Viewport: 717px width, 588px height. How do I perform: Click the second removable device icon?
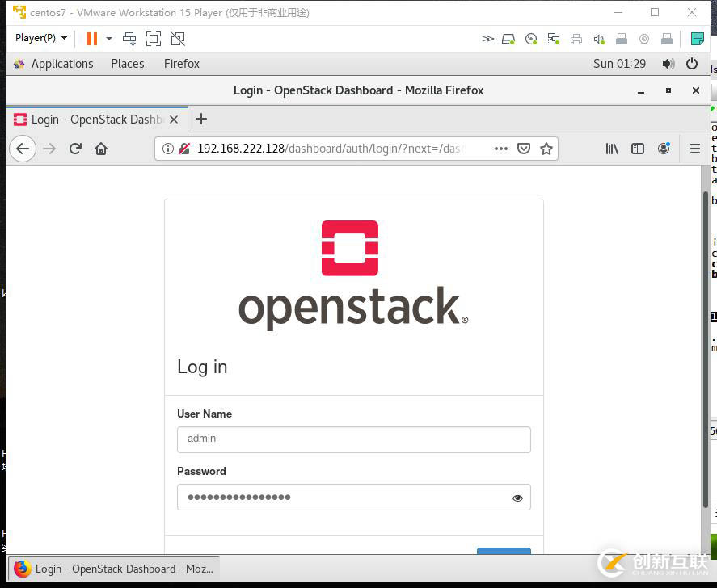coord(667,40)
